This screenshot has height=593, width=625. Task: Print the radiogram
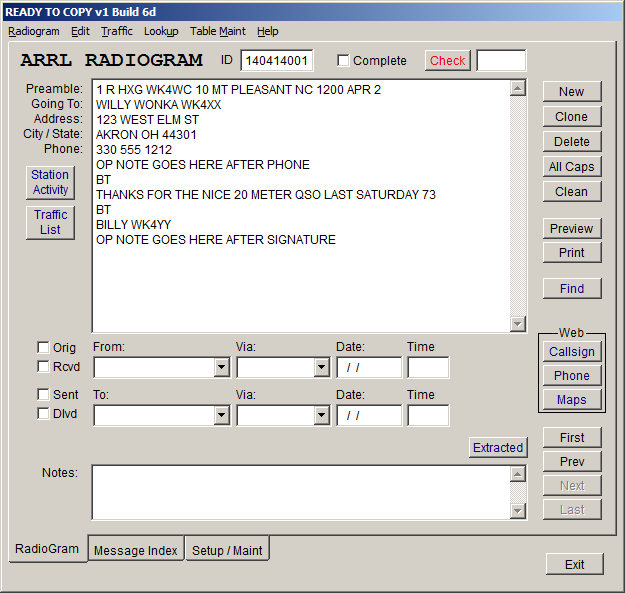pos(572,253)
